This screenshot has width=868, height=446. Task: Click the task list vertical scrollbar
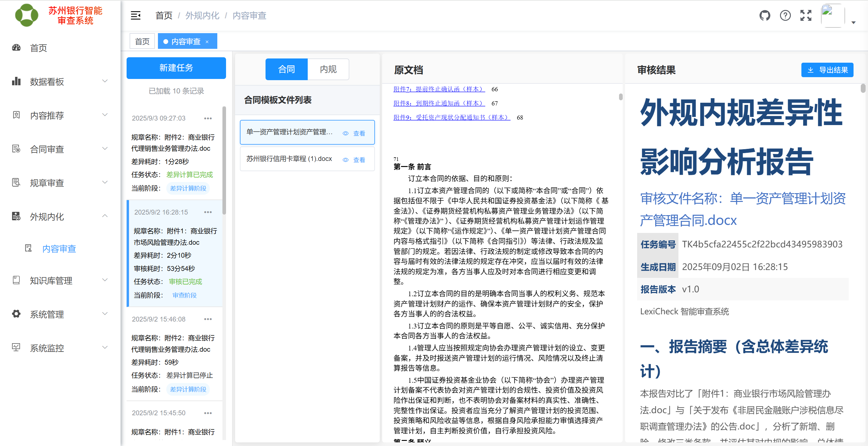[x=224, y=160]
